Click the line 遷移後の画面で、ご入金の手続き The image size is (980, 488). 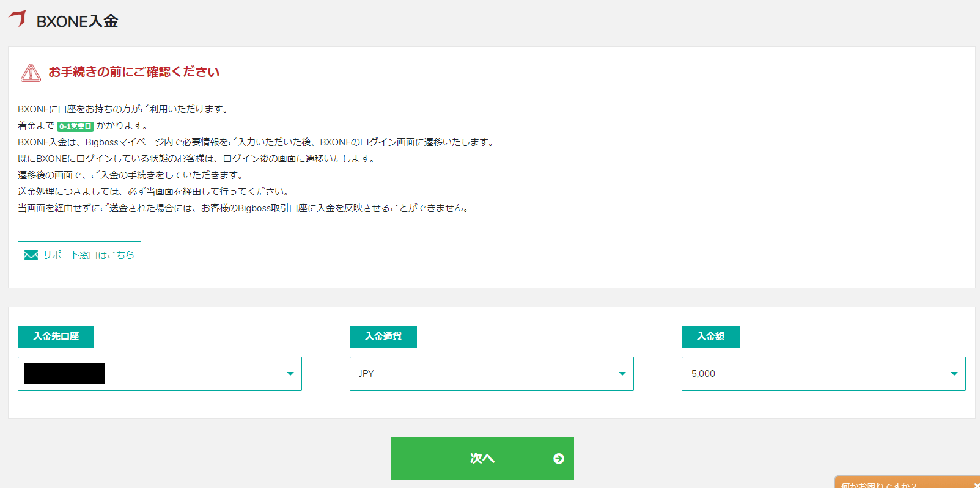point(131,175)
